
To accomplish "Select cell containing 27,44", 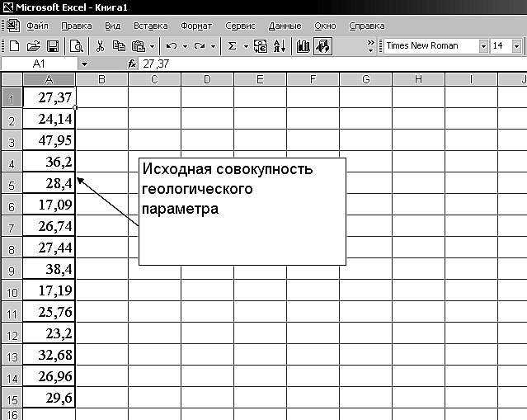I will (x=49, y=248).
